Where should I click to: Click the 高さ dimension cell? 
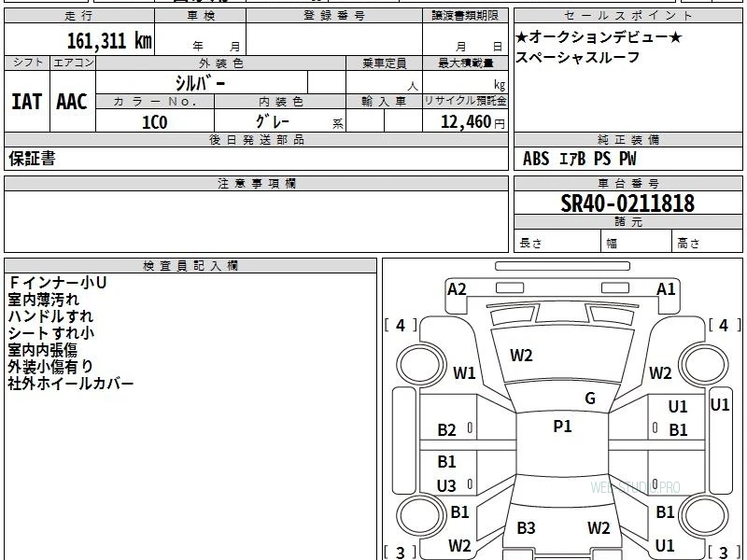click(707, 243)
